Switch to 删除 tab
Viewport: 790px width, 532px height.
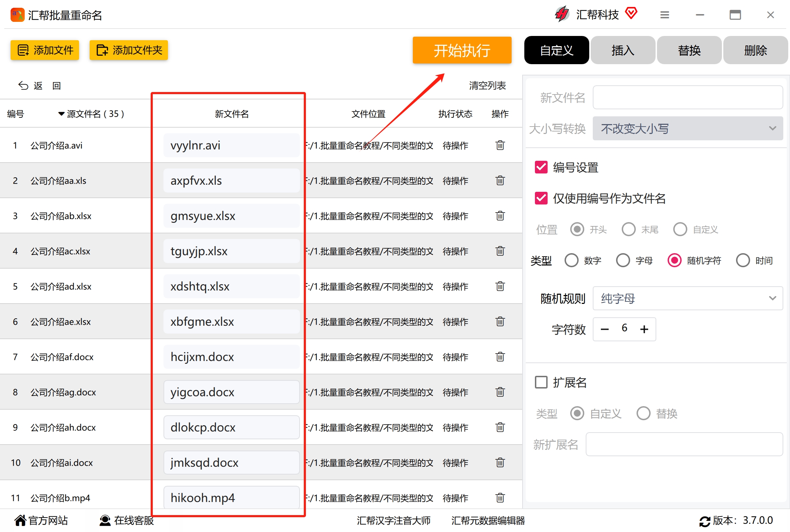tap(755, 50)
